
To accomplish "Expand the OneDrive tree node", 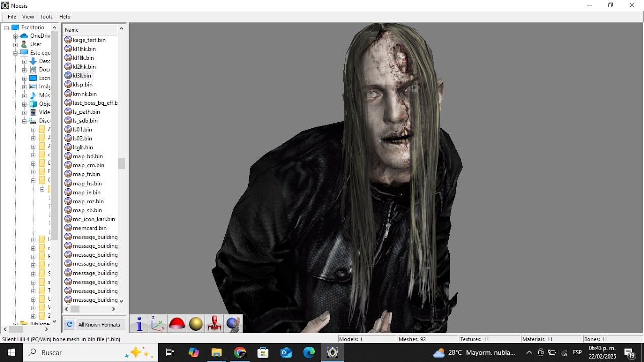I will [15, 36].
